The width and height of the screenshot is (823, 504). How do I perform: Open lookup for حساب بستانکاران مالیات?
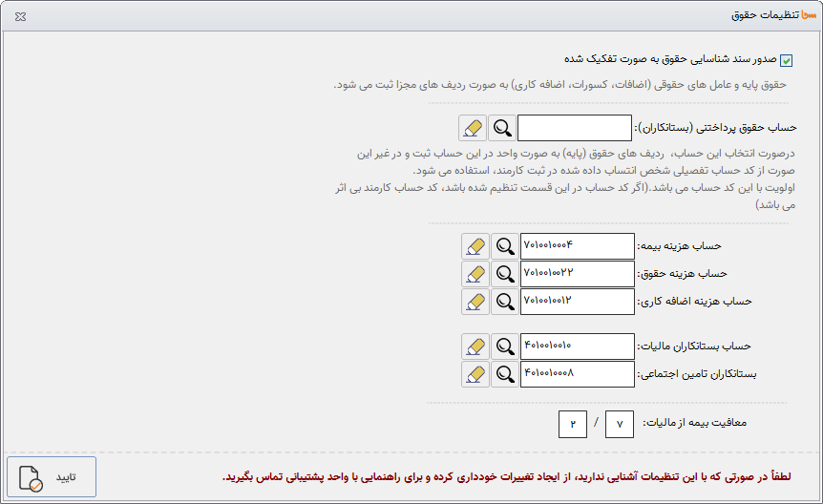coord(505,346)
